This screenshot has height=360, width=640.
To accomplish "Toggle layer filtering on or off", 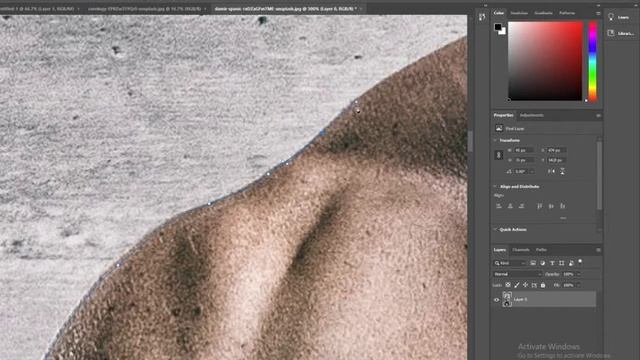I will [580, 261].
